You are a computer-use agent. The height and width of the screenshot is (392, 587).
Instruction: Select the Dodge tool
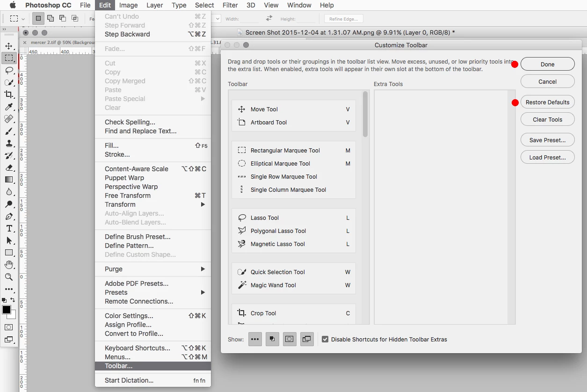click(9, 204)
